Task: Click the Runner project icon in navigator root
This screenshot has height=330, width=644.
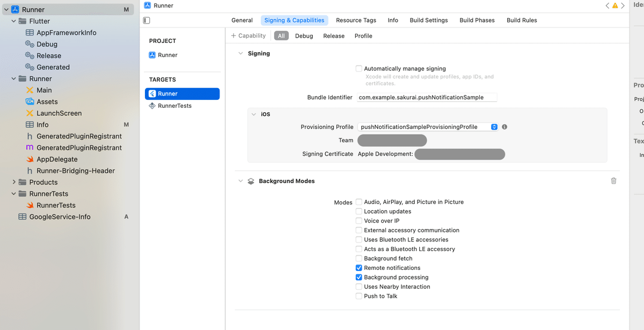Action: [15, 10]
